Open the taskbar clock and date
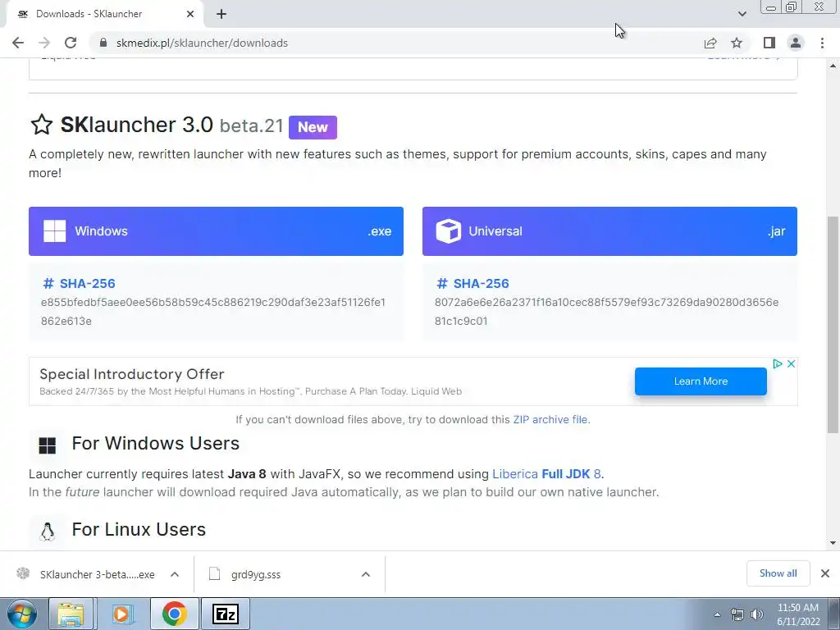Viewport: 840px width, 630px height. click(x=798, y=614)
